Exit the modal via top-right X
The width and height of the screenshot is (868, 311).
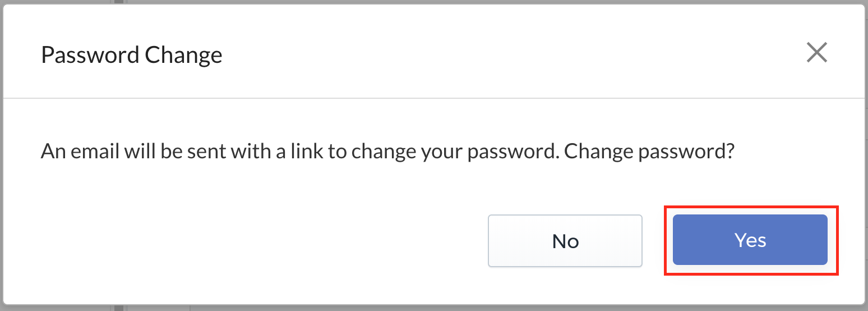tap(816, 53)
